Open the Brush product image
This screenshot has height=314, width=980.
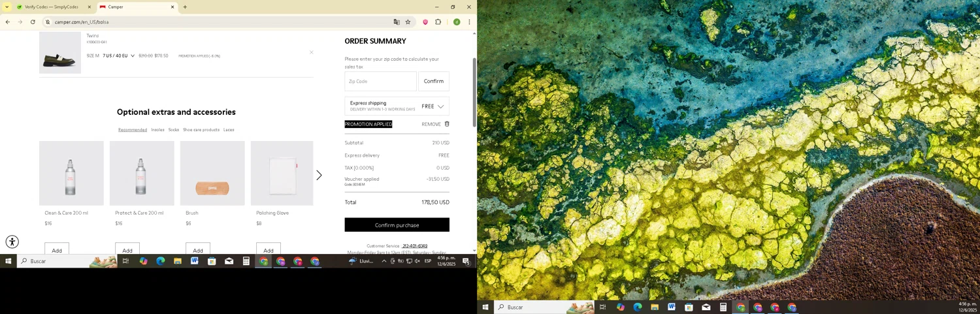[212, 173]
